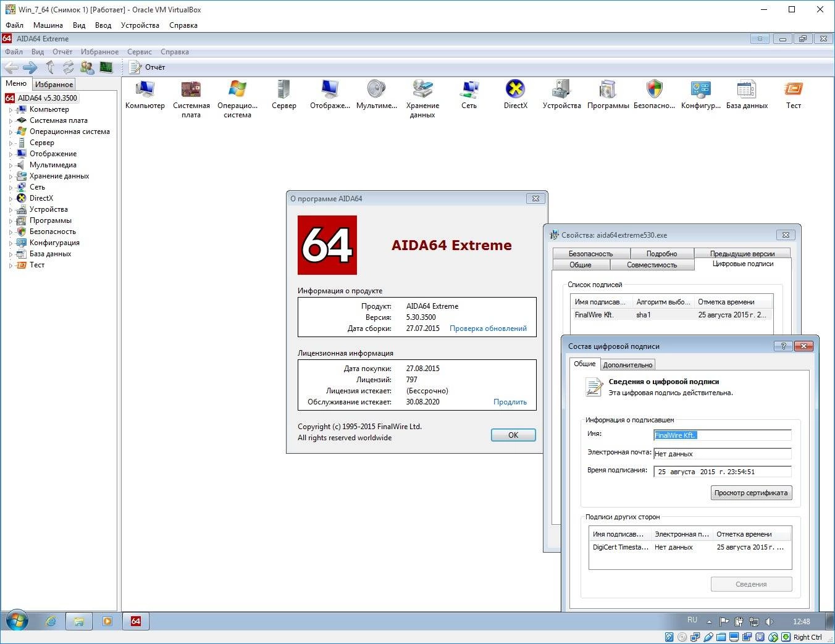Expand the Хранение данных tree node
This screenshot has height=644, width=835.
click(10, 176)
